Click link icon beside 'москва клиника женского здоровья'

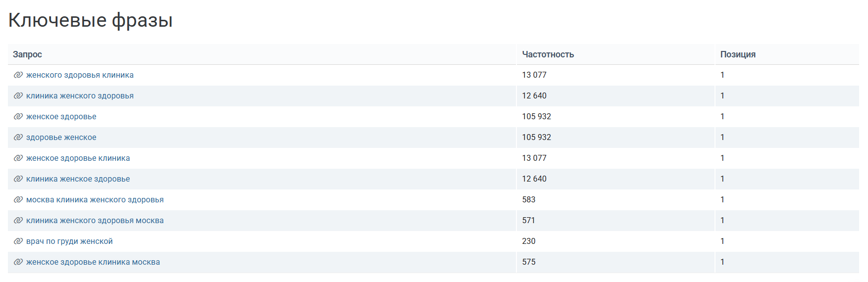pyautogui.click(x=18, y=200)
